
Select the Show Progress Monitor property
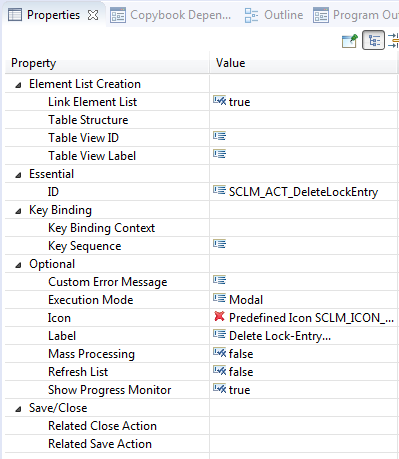(x=110, y=390)
